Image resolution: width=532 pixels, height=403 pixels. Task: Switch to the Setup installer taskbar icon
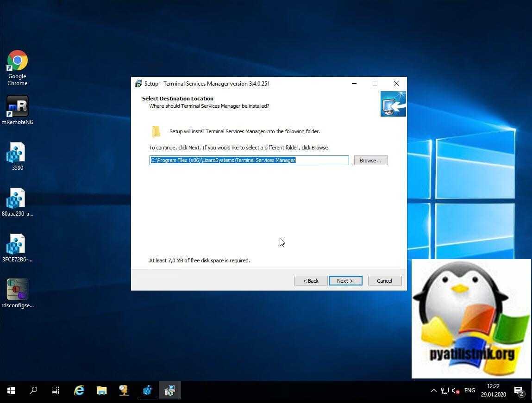pos(169,391)
